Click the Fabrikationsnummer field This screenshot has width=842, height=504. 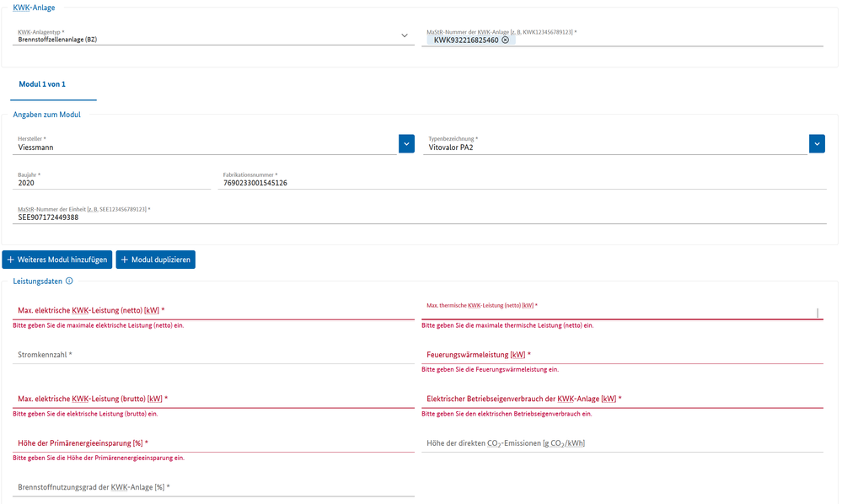[523, 182]
